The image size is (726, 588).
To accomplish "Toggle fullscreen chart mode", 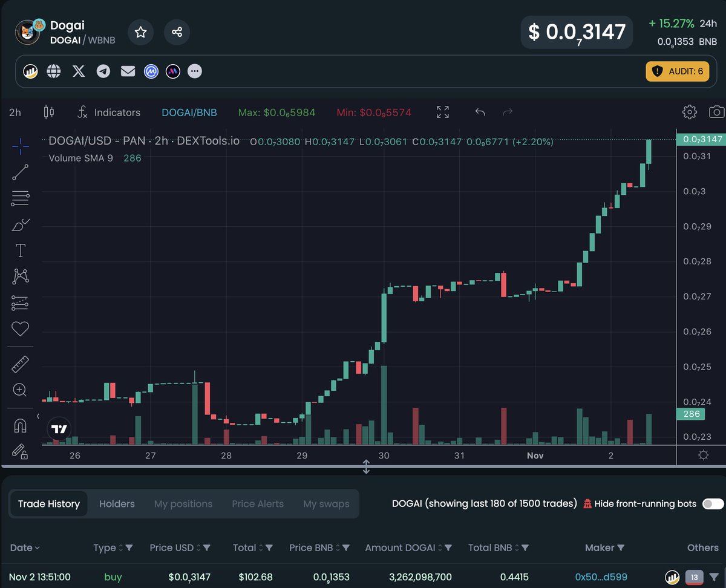I will click(443, 112).
